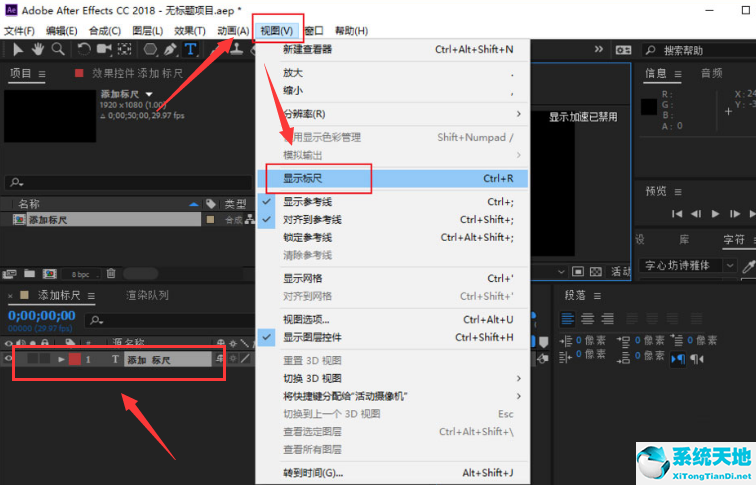Select the Hand tool

point(38,49)
